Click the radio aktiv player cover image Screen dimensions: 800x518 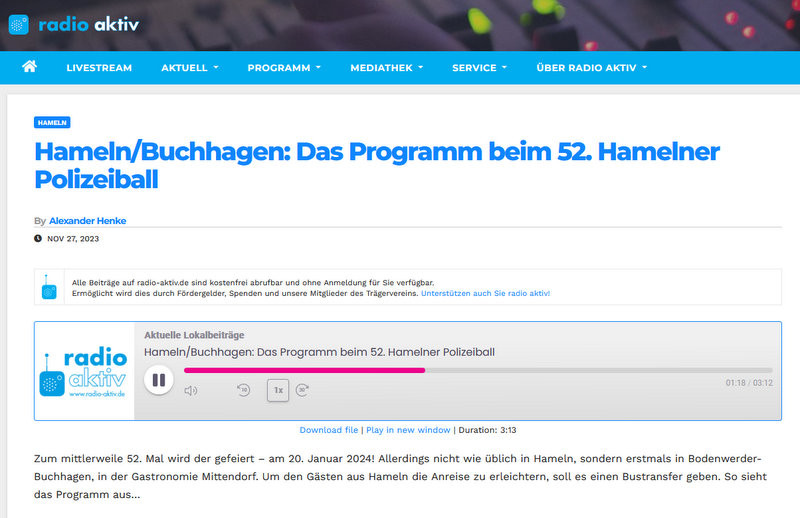click(x=84, y=371)
